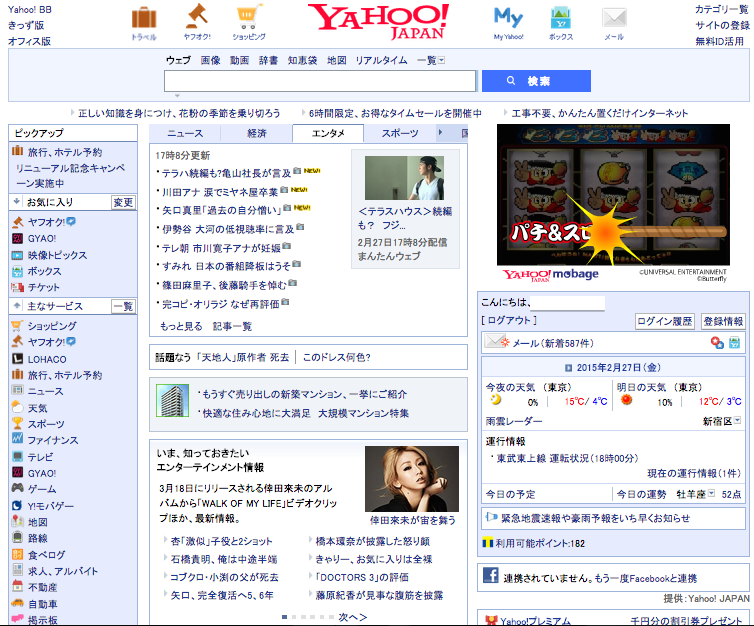The height and width of the screenshot is (626, 754).
Task: Collapse the 主なサービス section arrow
Action: pos(17,306)
